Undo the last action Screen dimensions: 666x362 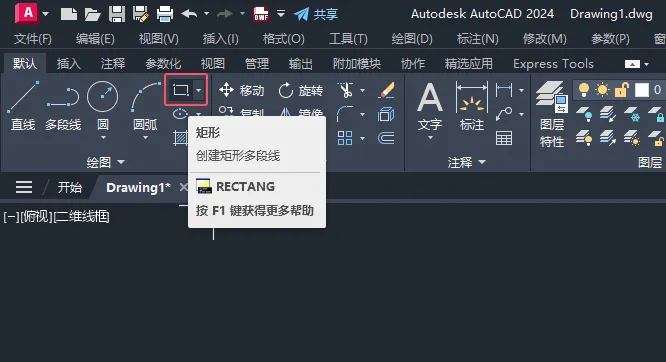click(x=189, y=14)
